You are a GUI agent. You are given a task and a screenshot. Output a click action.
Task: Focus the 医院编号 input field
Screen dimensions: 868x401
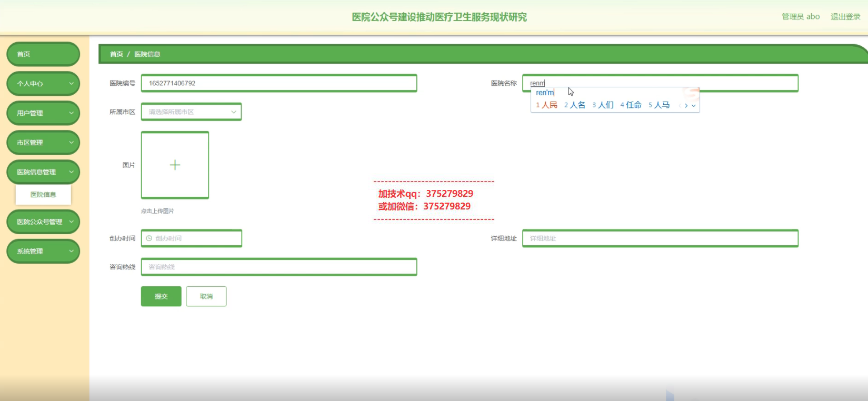pos(279,83)
